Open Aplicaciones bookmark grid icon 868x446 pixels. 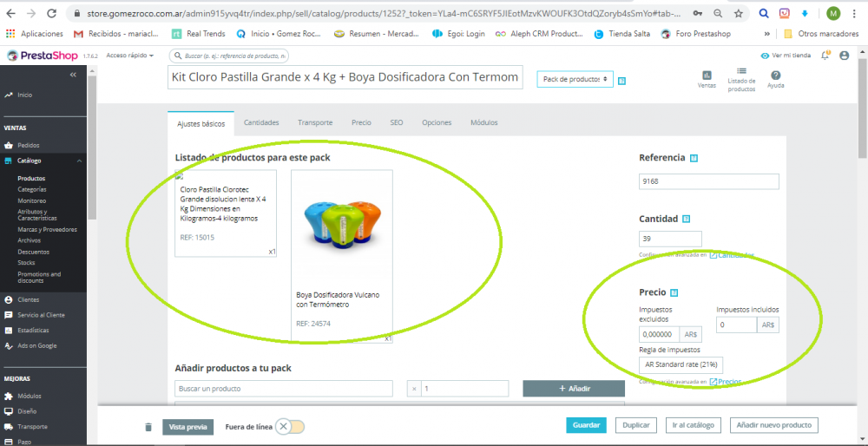(10, 34)
